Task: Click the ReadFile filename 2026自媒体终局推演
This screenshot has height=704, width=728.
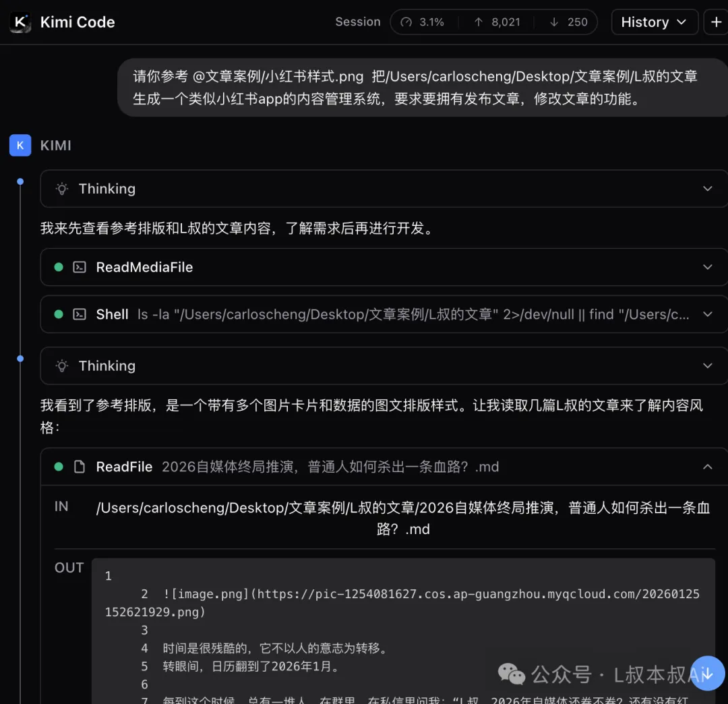Action: pos(330,467)
